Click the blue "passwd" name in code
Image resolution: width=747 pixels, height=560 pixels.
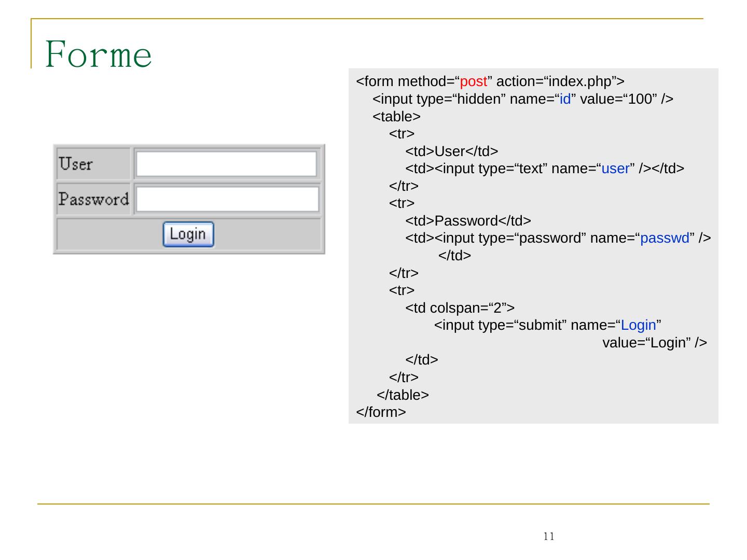pos(665,238)
